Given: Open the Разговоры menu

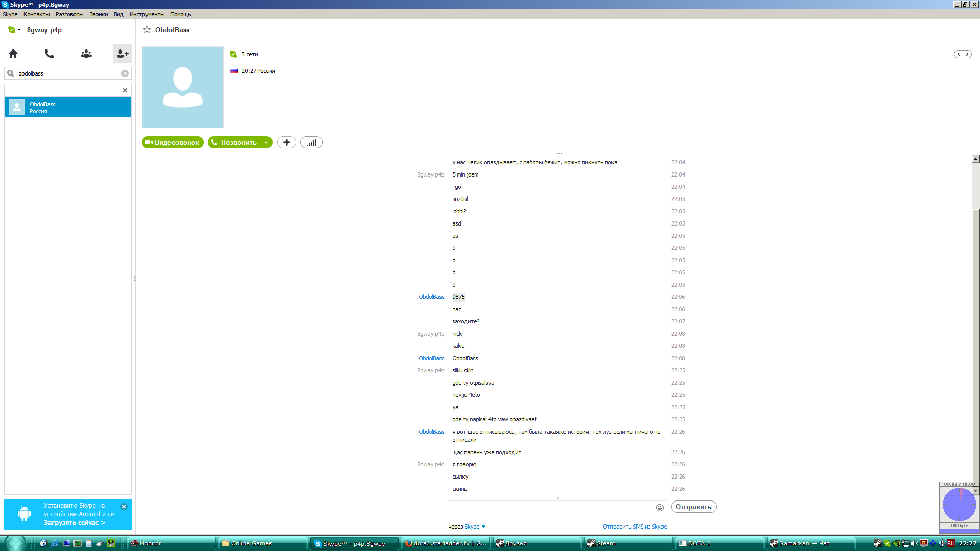Looking at the screenshot, I should coord(69,14).
